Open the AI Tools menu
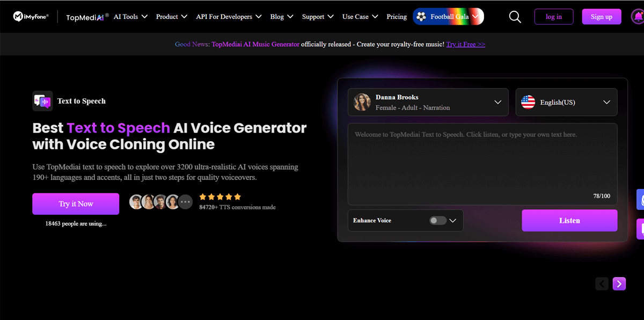Screen dimensions: 644x320 pyautogui.click(x=130, y=17)
